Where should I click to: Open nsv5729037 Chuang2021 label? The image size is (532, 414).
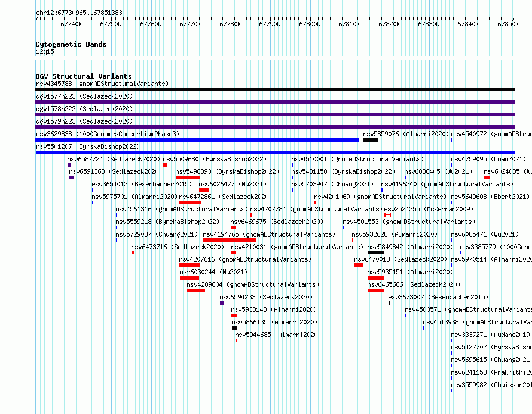[157, 234]
